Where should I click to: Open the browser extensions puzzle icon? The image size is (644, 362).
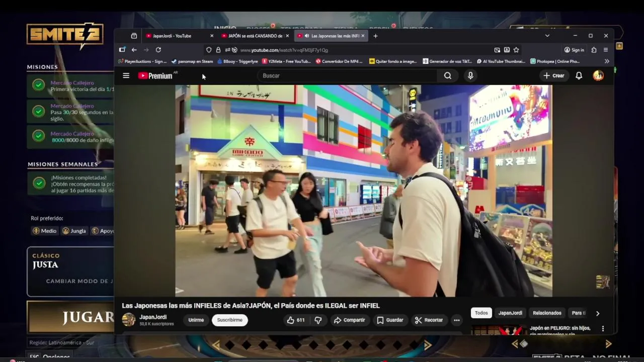594,50
